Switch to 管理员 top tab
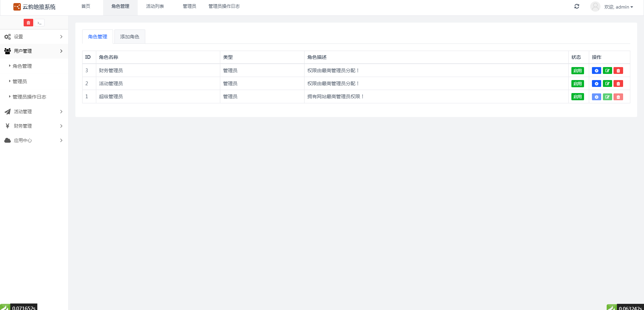 click(189, 6)
